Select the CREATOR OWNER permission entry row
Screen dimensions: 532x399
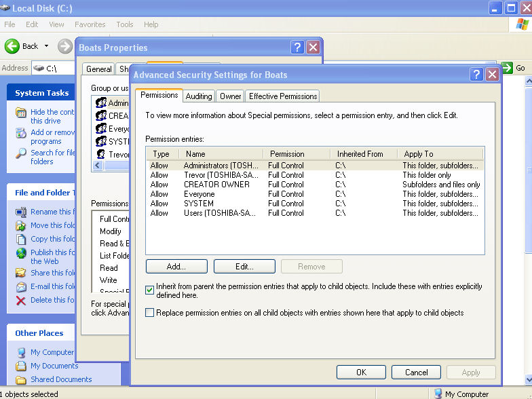315,185
